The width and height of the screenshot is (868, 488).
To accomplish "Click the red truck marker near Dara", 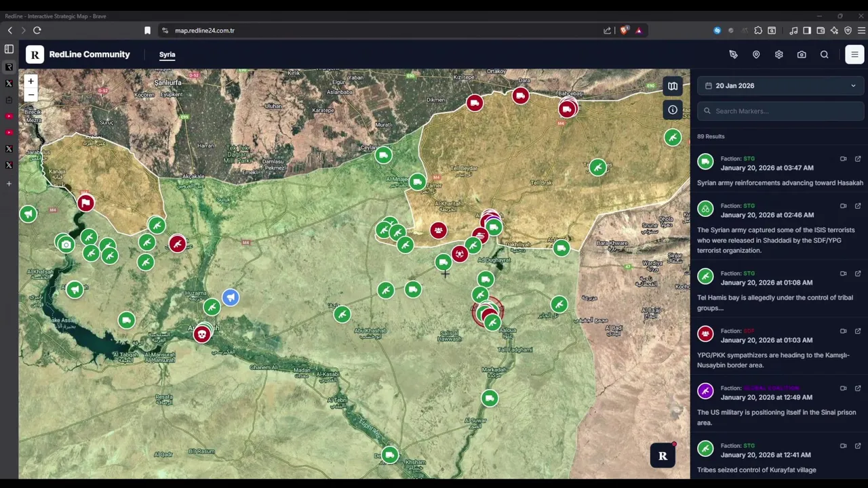I will (x=520, y=96).
